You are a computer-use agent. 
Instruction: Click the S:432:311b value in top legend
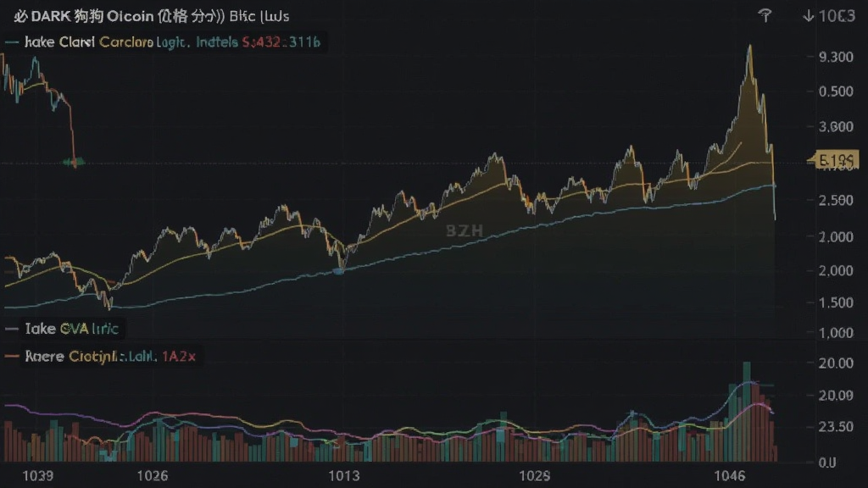click(281, 42)
